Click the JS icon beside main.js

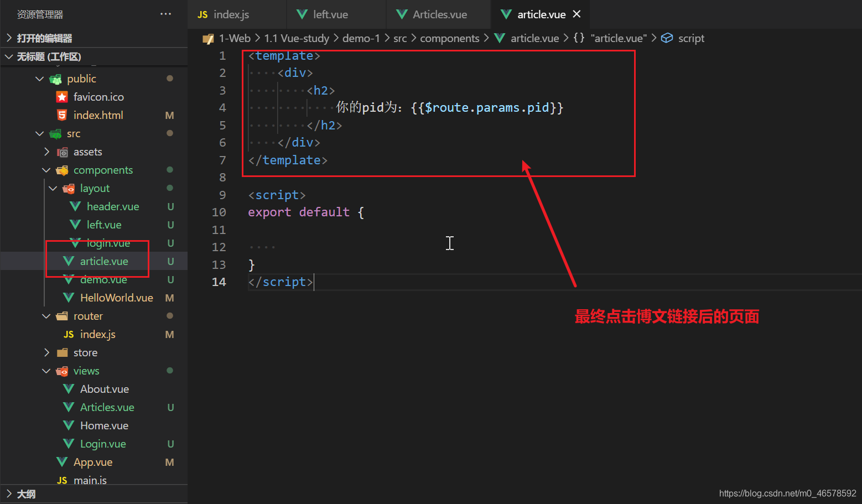tap(62, 480)
